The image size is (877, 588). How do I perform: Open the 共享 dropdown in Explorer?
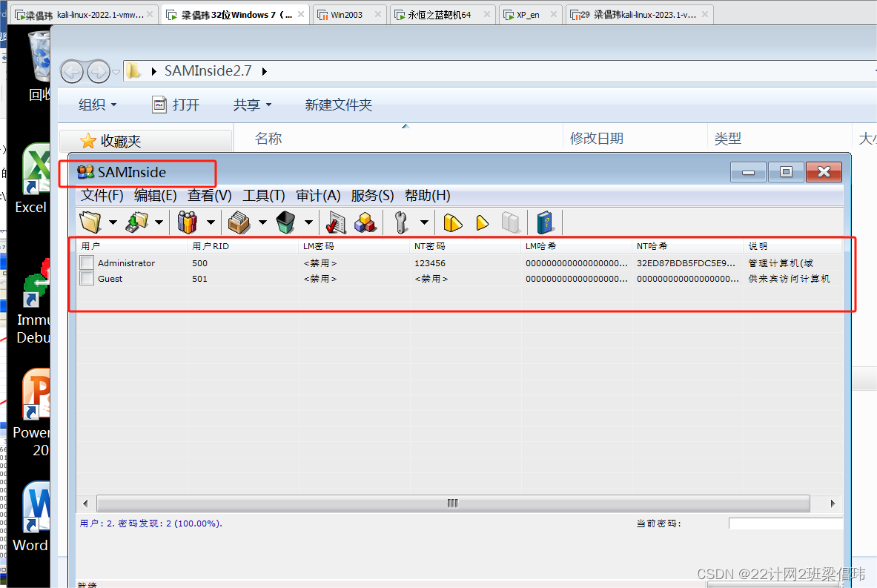click(x=252, y=105)
